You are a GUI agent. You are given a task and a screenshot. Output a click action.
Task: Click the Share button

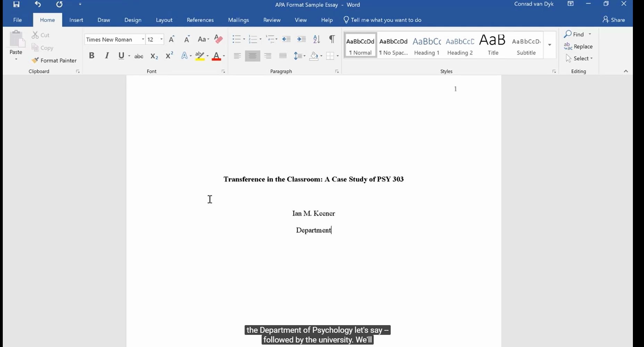tap(613, 20)
